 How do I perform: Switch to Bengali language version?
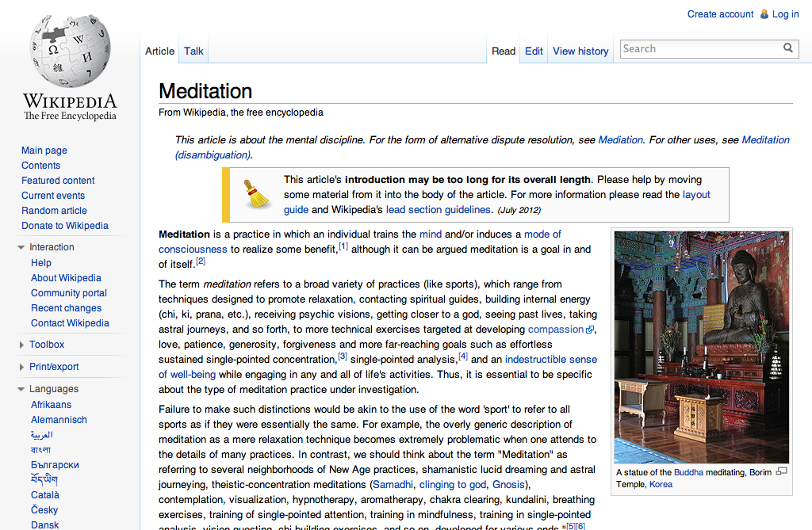(x=40, y=450)
